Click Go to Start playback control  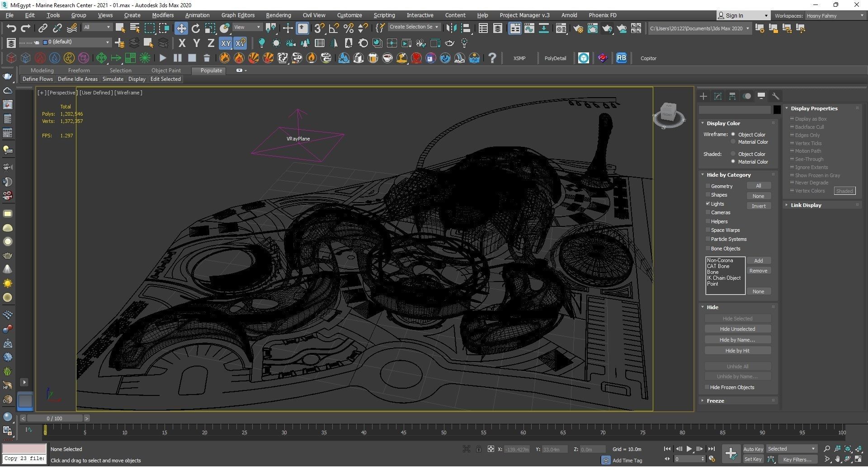tap(667, 449)
